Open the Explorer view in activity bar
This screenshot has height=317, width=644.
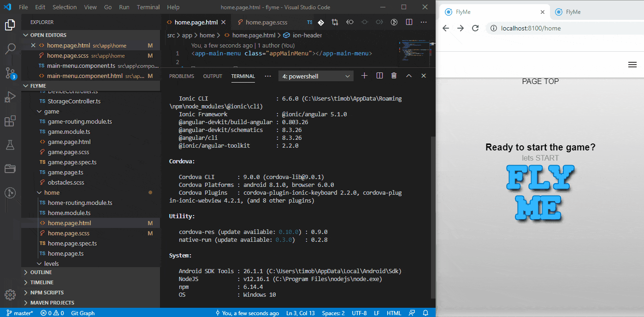(10, 25)
